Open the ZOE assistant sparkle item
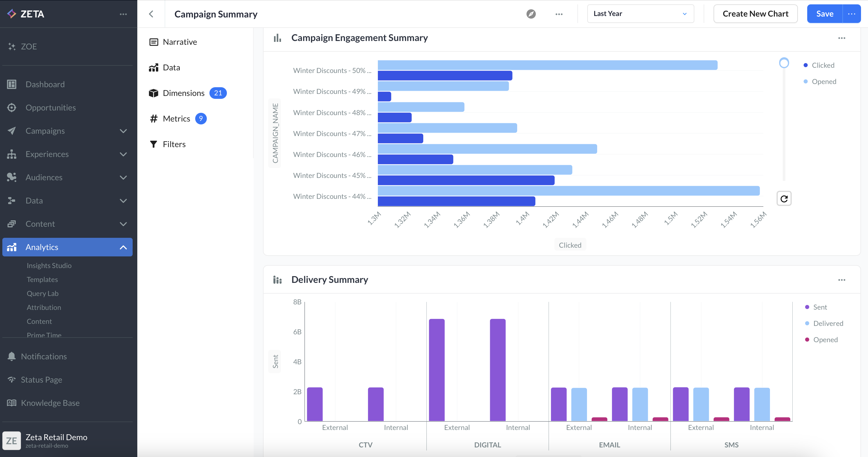The width and height of the screenshot is (868, 457). point(29,47)
